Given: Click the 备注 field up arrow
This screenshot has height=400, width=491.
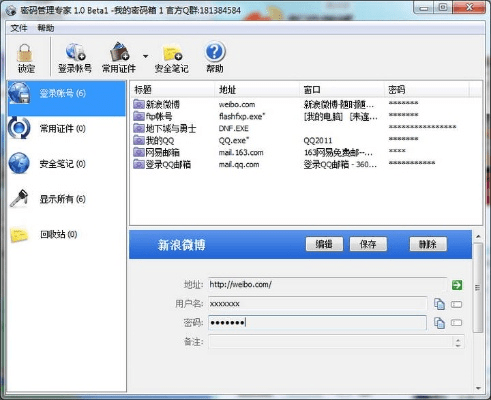Looking at the screenshot, I should click(458, 340).
